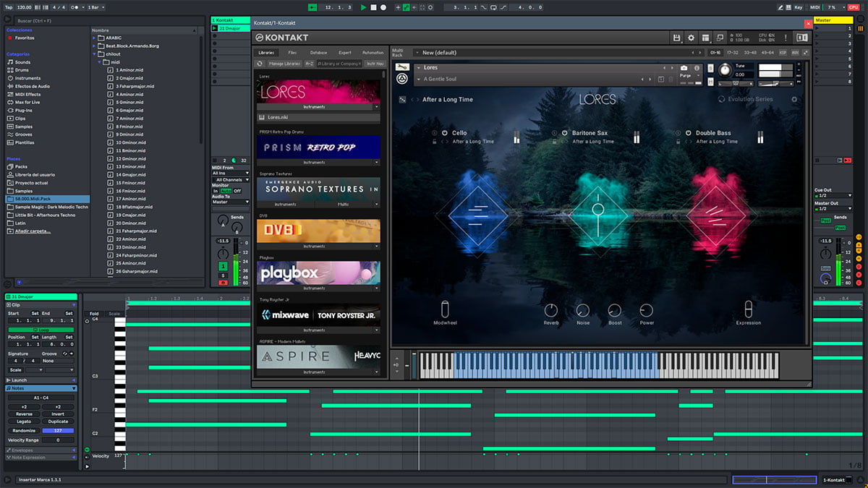Click the randomize dice icon beside After a Long Time
This screenshot has height=488, width=868.
tap(402, 99)
